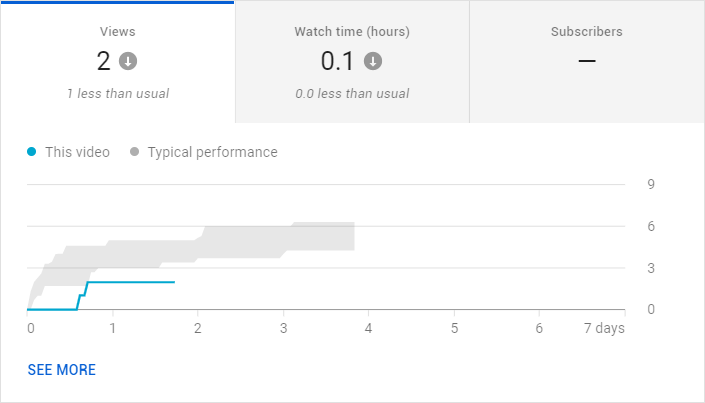Click the 7 days label on x-axis
Image resolution: width=705 pixels, height=403 pixels.
pos(604,328)
